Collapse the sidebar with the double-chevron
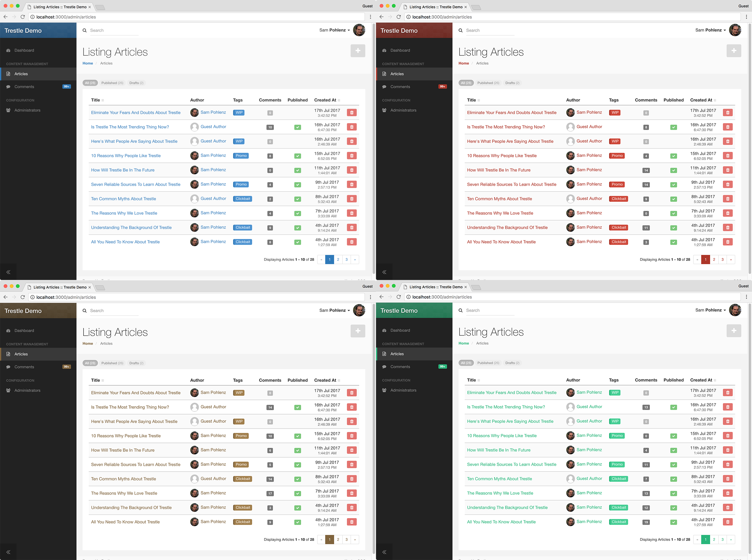752x560 pixels. 8,272
